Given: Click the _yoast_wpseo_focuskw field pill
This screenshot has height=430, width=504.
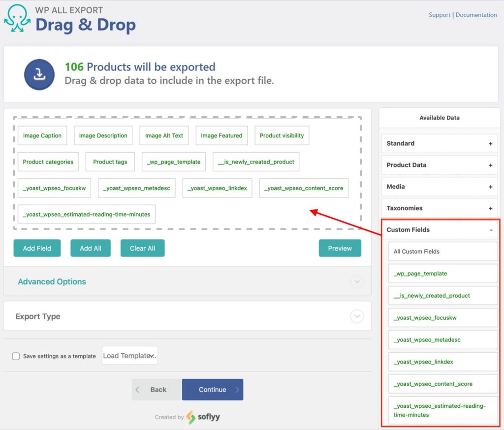Looking at the screenshot, I should click(x=54, y=188).
